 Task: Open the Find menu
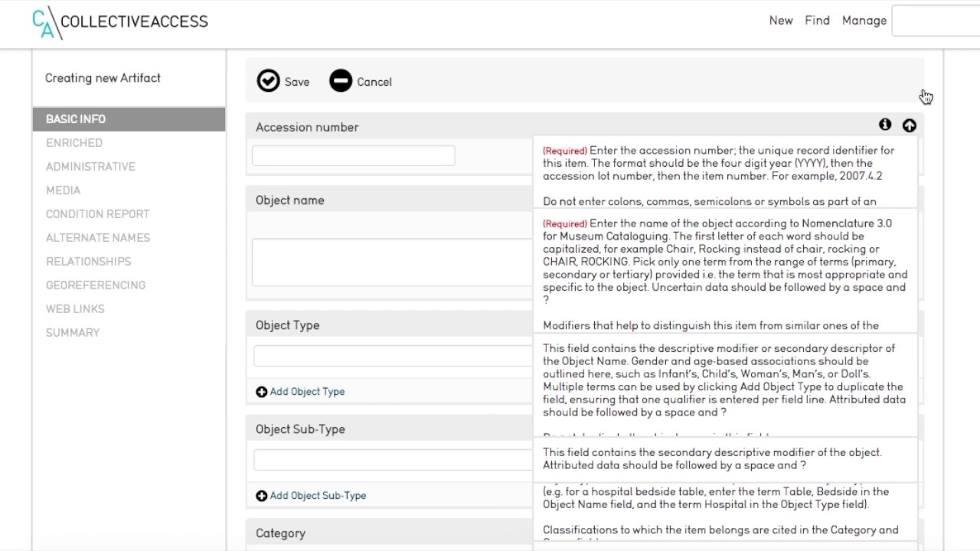click(x=817, y=21)
